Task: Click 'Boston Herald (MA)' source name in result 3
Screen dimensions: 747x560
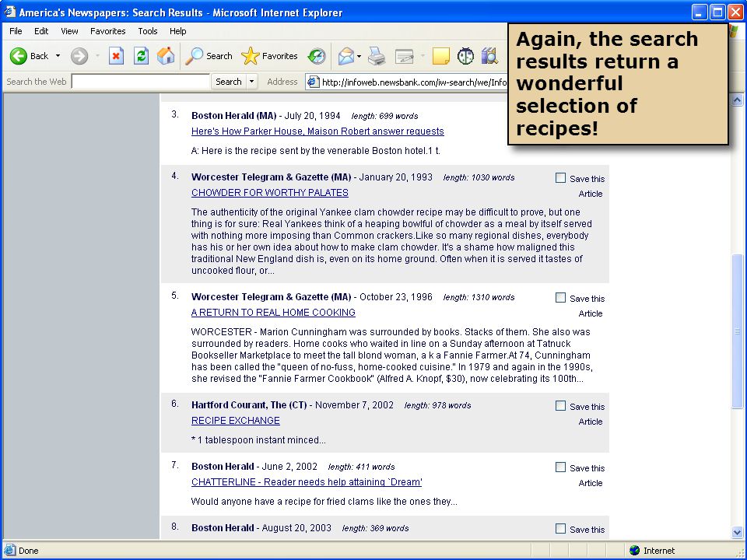Action: (x=234, y=116)
